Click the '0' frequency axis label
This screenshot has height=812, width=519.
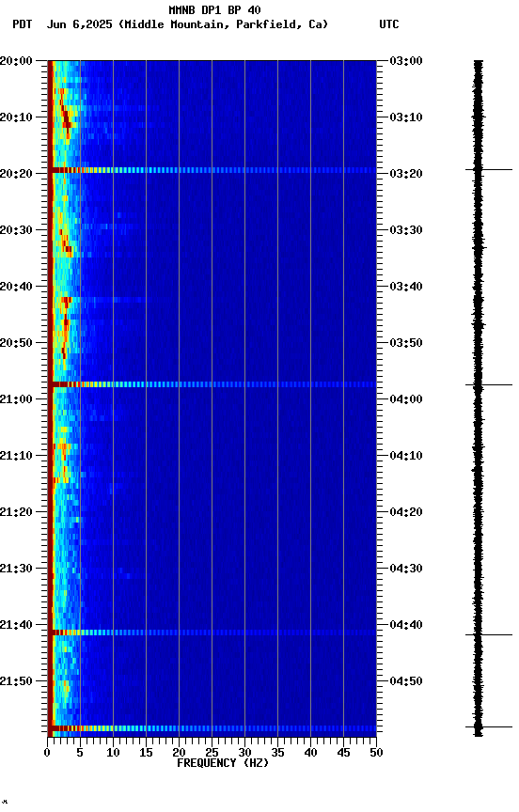(x=48, y=753)
